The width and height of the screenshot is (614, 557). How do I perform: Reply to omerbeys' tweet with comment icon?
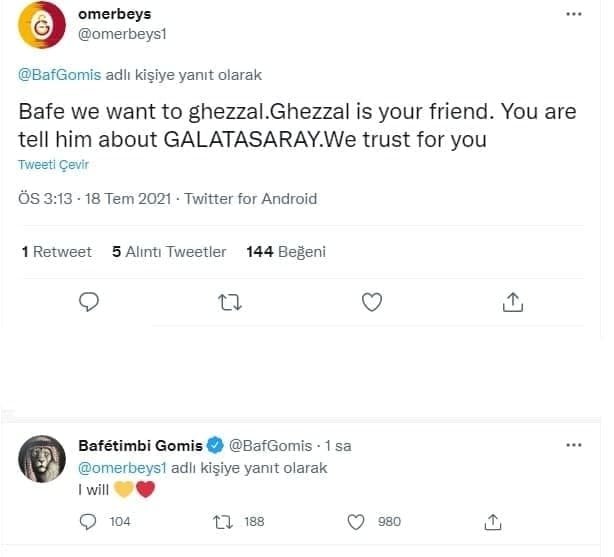(x=88, y=300)
